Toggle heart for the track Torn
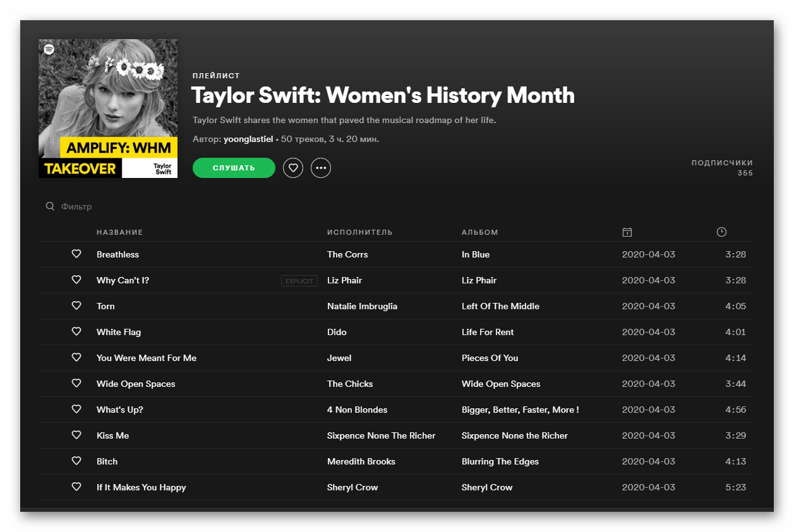Image resolution: width=794 pixels, height=532 pixels. (x=76, y=305)
